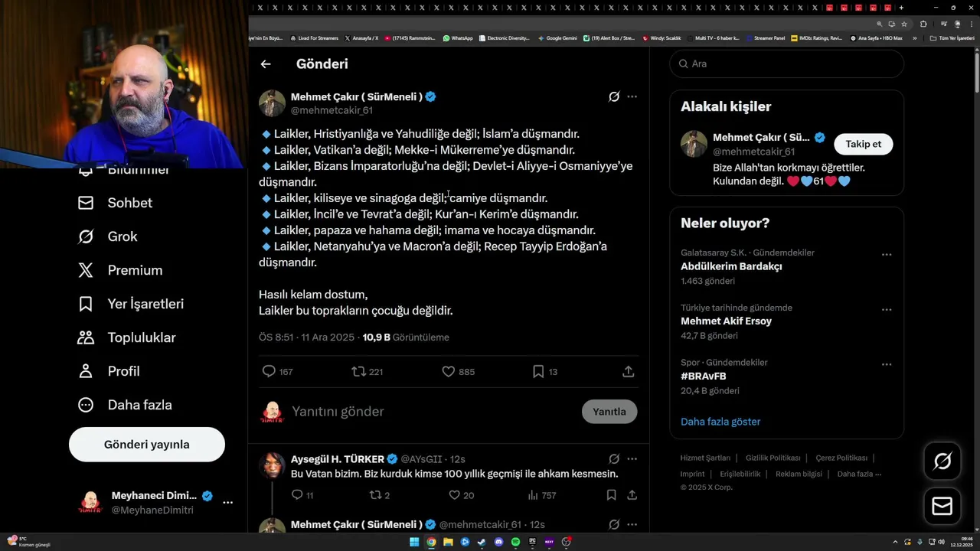Image resolution: width=980 pixels, height=551 pixels.
Task: Open the floating Grok button
Action: coord(942,461)
